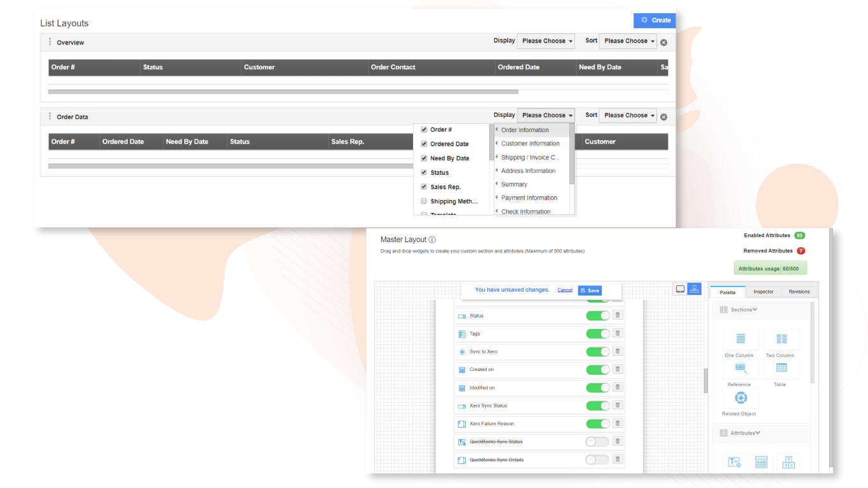Open the Overview Display dropdown
Screen dimensions: 868x488
(546, 41)
